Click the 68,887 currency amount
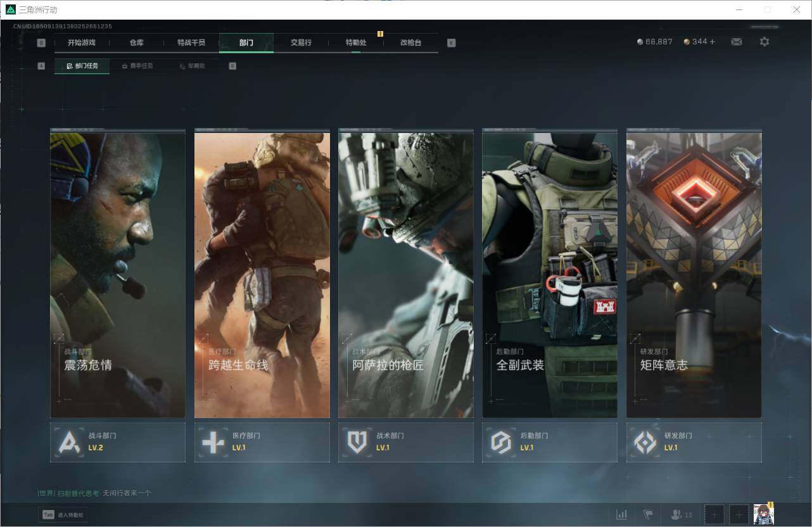 point(659,42)
